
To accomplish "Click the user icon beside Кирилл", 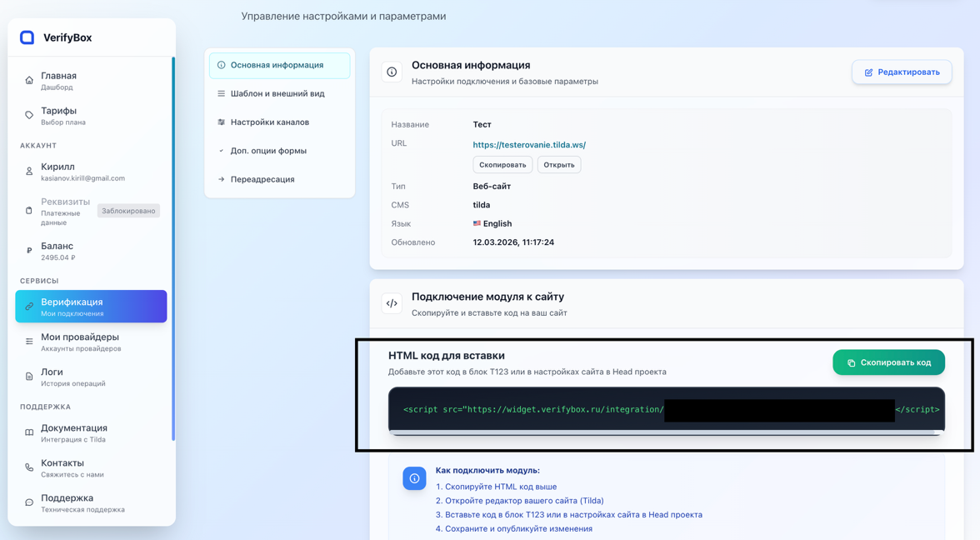I will (28, 172).
